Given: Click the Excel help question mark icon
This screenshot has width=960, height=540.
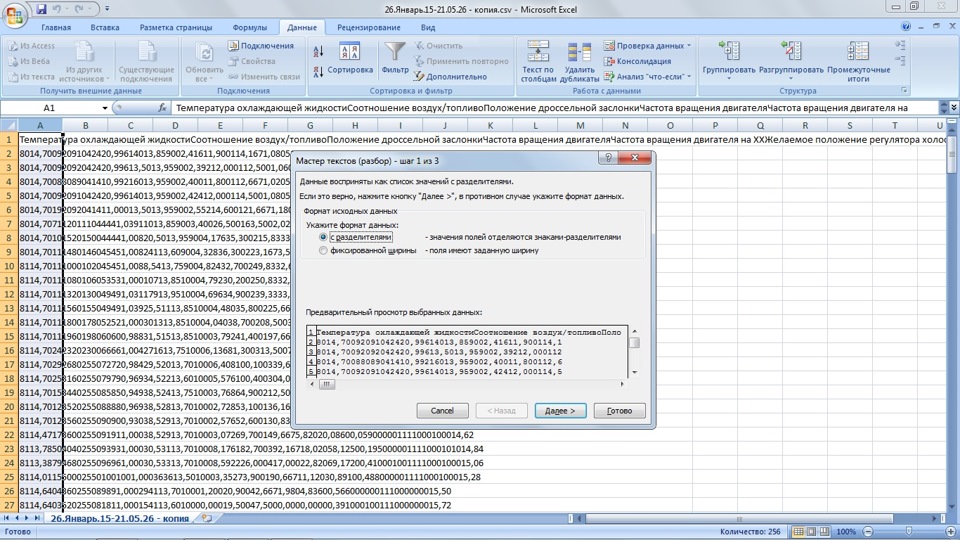Looking at the screenshot, I should (906, 26).
